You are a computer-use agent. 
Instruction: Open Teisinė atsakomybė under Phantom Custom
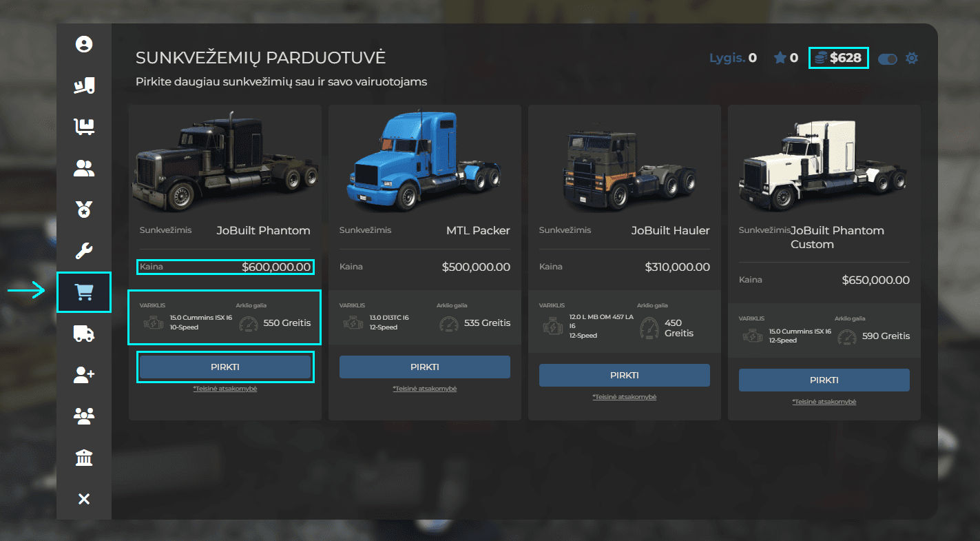coord(824,402)
